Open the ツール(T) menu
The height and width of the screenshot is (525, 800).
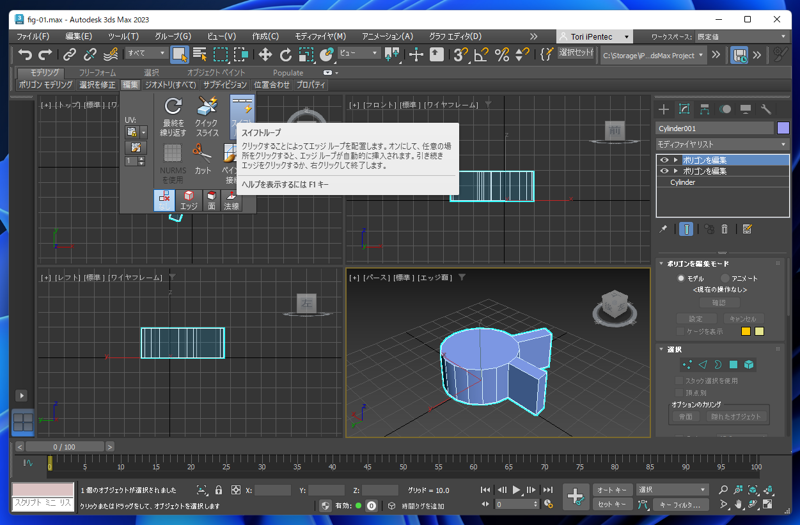click(123, 37)
